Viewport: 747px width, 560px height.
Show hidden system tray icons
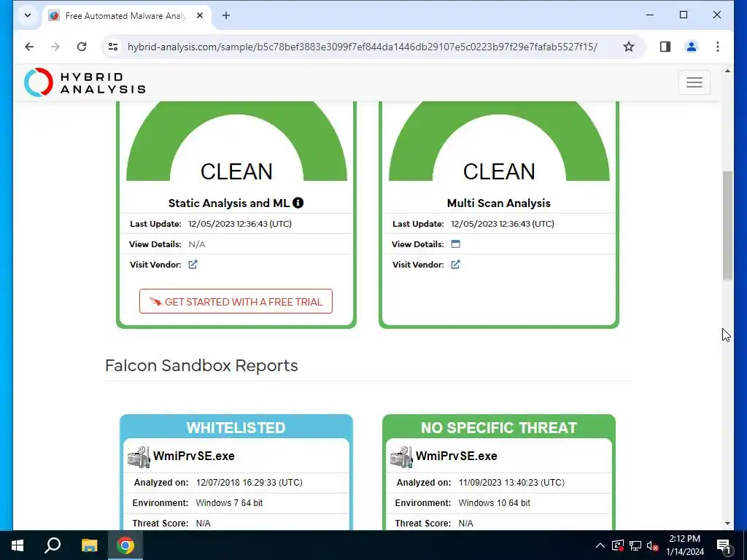click(x=600, y=545)
